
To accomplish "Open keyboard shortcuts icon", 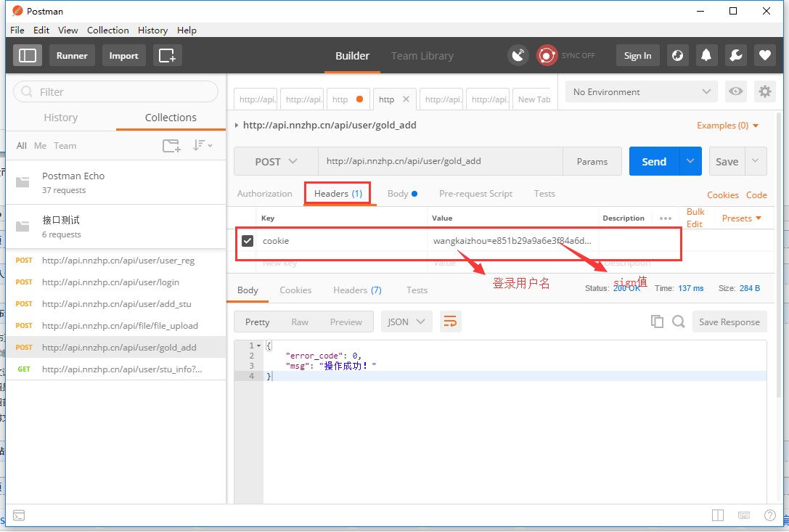I will coord(744,515).
